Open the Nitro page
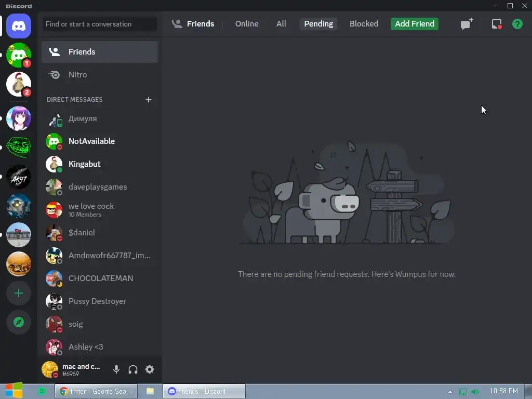 (100, 75)
